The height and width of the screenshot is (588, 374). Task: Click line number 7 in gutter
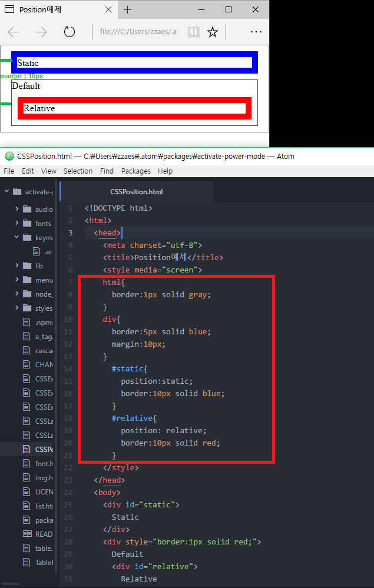pyautogui.click(x=71, y=282)
